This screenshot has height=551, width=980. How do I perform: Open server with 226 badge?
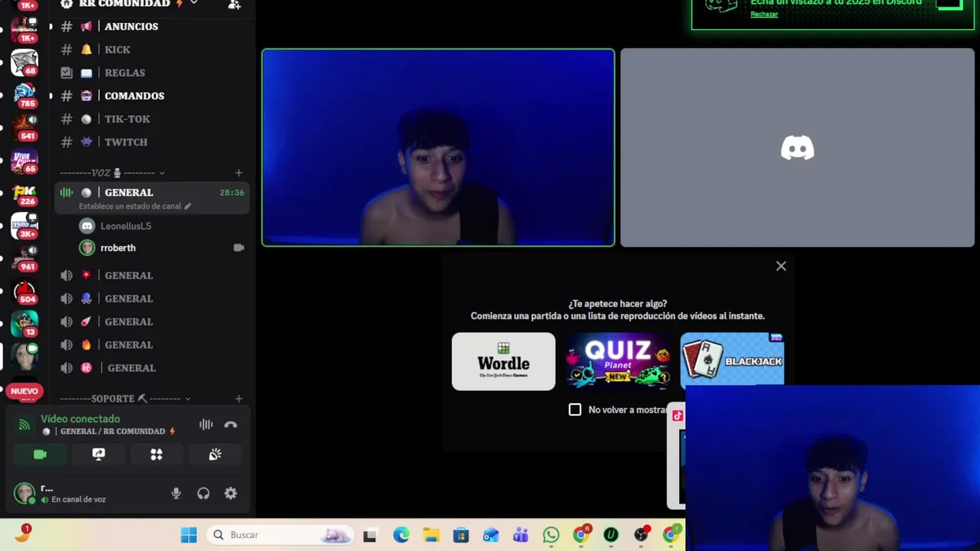tap(24, 194)
